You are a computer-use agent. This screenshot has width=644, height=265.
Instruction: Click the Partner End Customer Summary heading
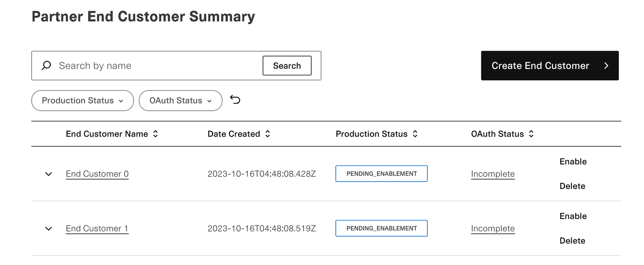(x=143, y=16)
